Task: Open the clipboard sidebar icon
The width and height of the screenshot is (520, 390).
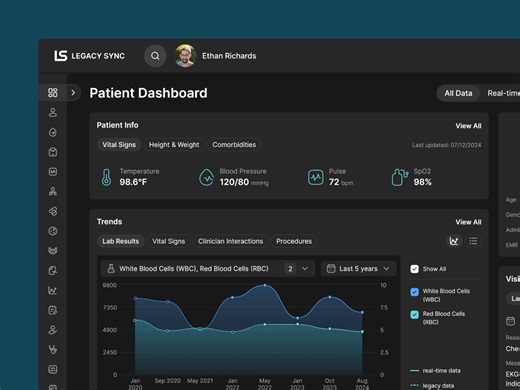Action: (53, 152)
